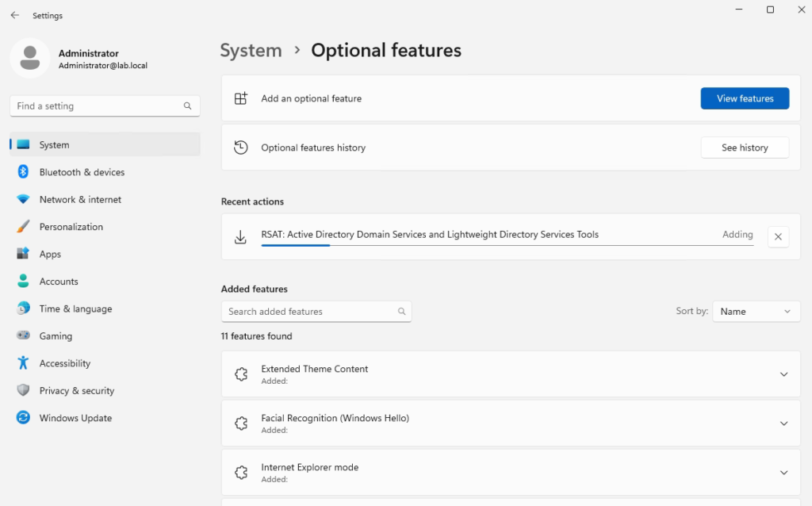The width and height of the screenshot is (812, 506).
Task: Minimize the Settings window
Action: coord(739,10)
